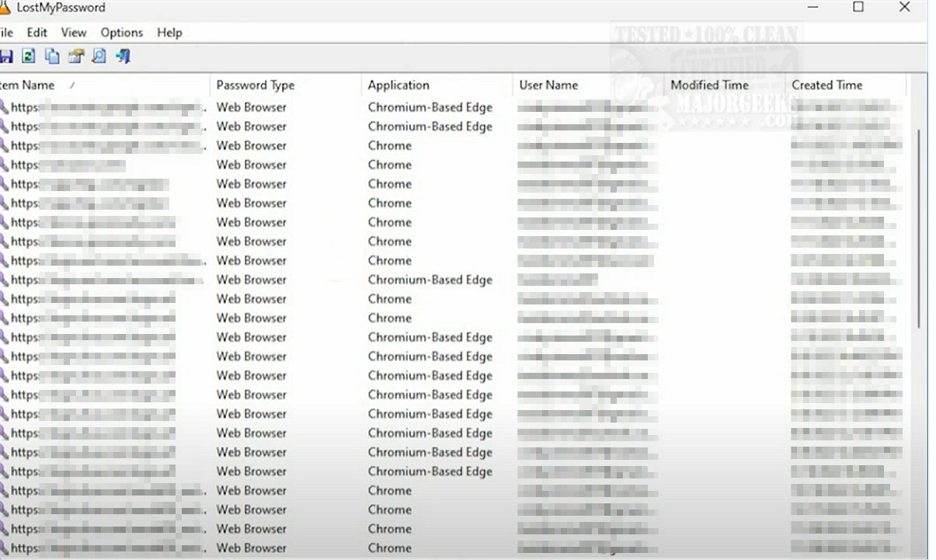
Task: Click the Save toolbar icon
Action: [x=6, y=56]
